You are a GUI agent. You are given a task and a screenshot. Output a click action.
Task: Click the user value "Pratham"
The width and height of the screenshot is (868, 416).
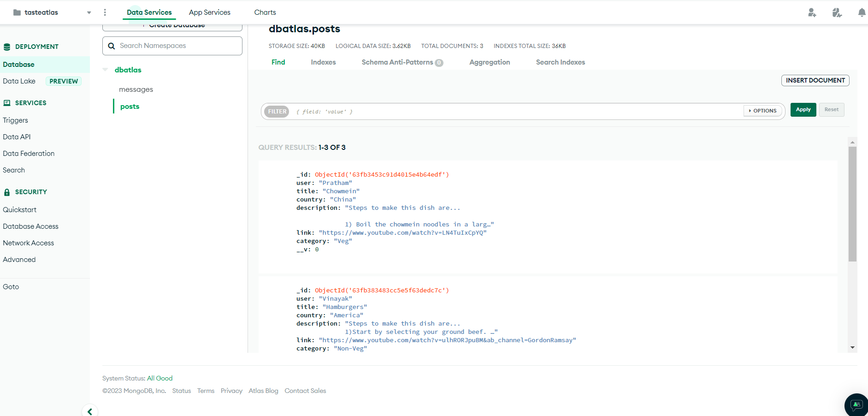[335, 183]
